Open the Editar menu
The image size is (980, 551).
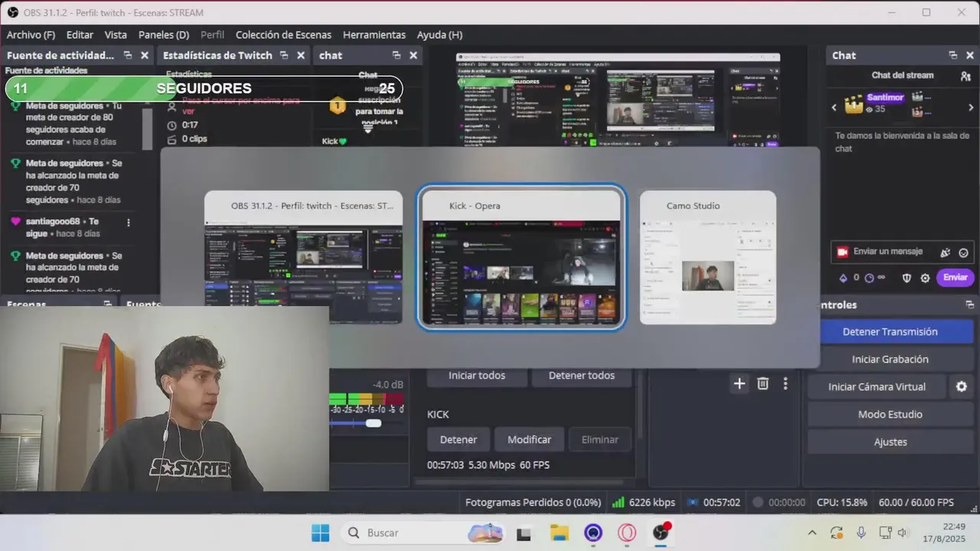click(x=80, y=34)
